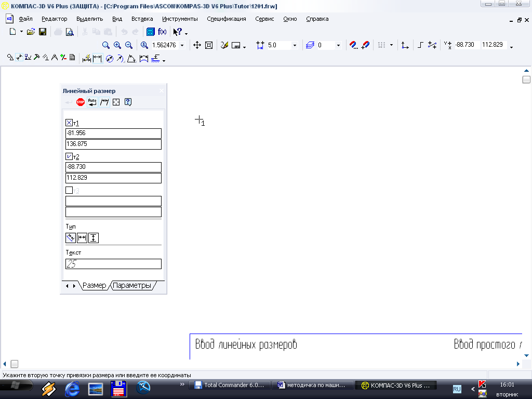Toggle Auto-create object button
The image size is (532, 399).
click(92, 102)
